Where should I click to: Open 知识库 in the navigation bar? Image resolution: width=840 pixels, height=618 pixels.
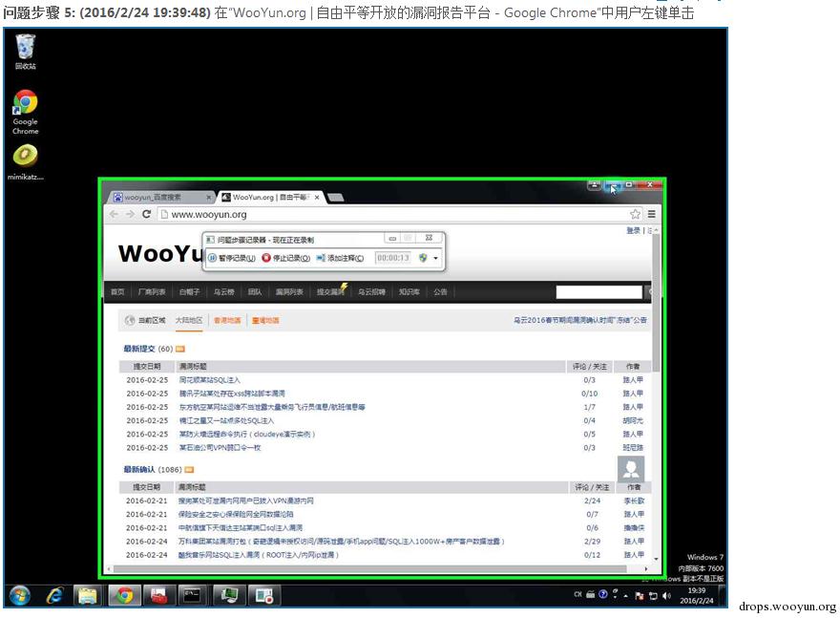(409, 291)
